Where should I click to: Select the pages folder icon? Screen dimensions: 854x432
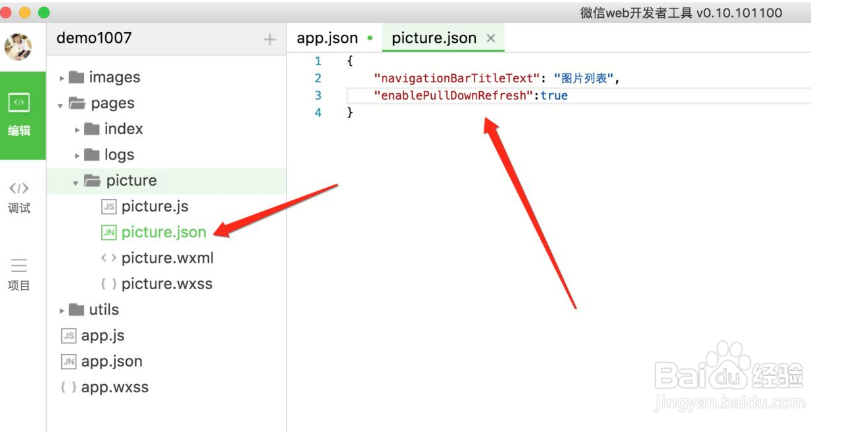(x=77, y=103)
